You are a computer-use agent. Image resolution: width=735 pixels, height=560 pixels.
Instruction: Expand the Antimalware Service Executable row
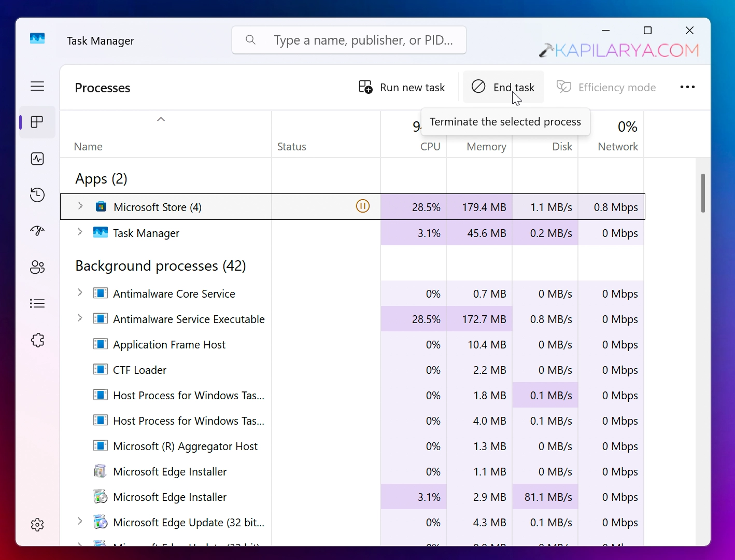pos(80,318)
